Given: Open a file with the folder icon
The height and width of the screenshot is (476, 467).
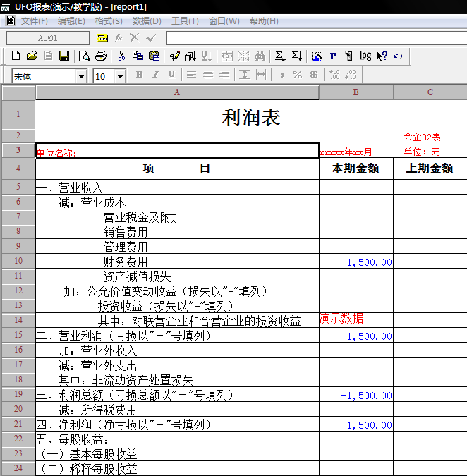Looking at the screenshot, I should (32, 56).
